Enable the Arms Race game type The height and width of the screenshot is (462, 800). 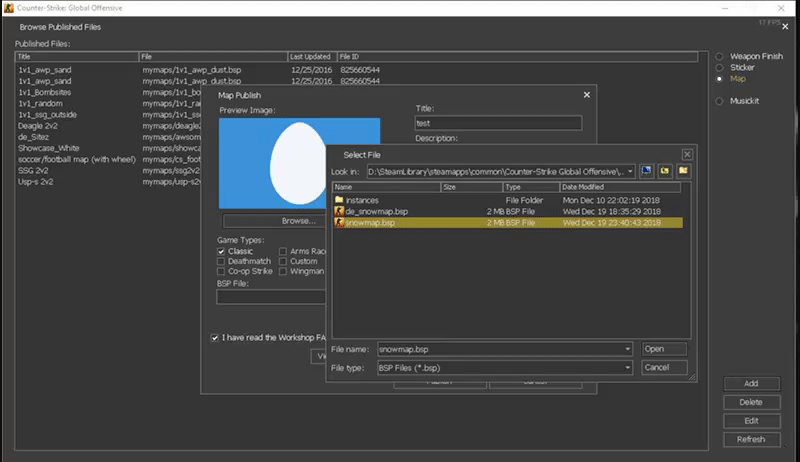pos(283,251)
